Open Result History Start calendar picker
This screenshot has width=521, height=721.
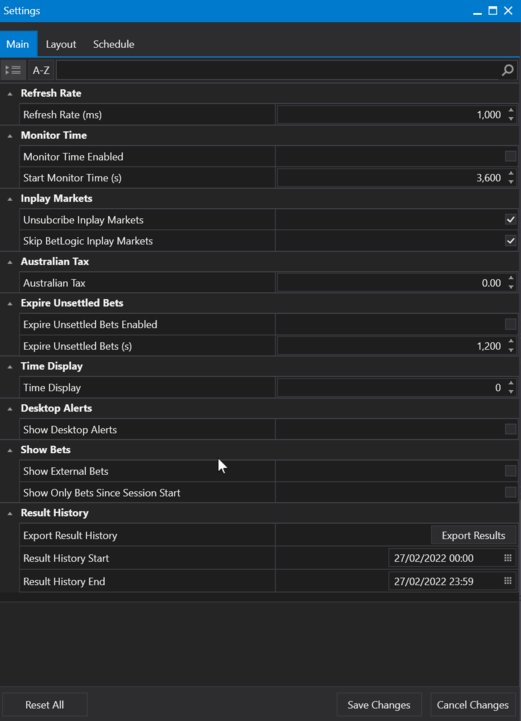click(508, 558)
